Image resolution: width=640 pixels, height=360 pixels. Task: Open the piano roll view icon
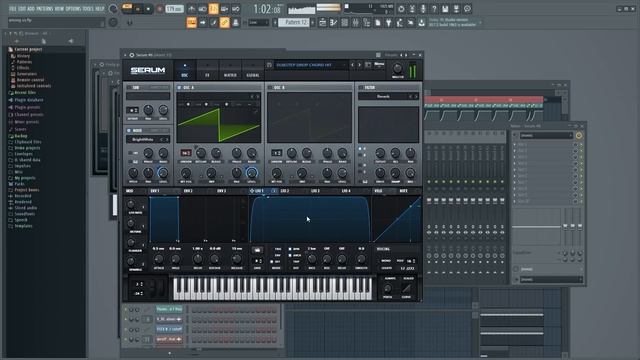(x=333, y=23)
